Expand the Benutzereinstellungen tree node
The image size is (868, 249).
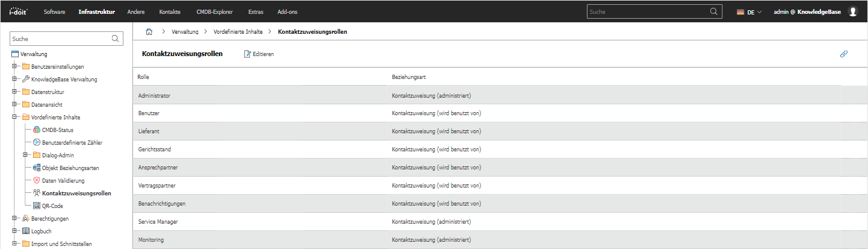tap(13, 66)
